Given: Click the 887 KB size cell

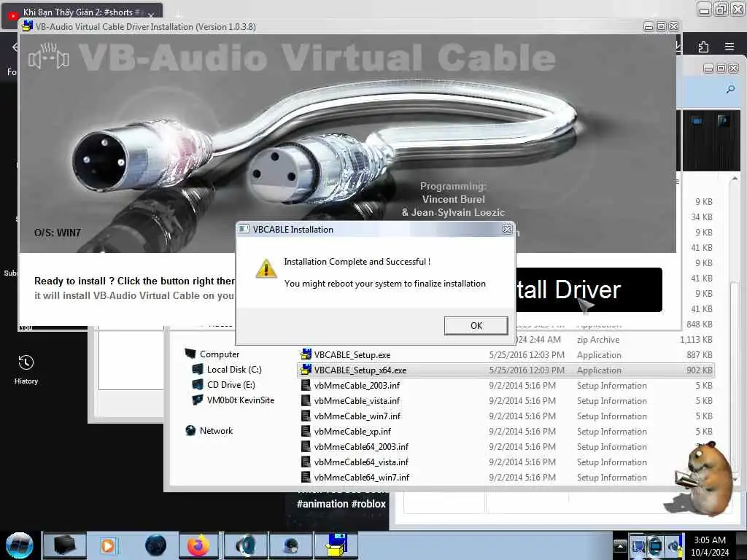Looking at the screenshot, I should 700,355.
